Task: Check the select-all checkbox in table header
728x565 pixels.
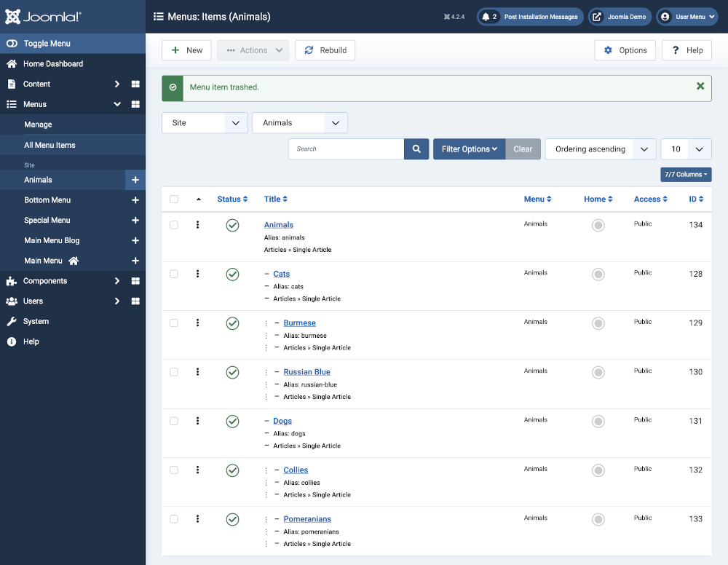Action: [173, 199]
